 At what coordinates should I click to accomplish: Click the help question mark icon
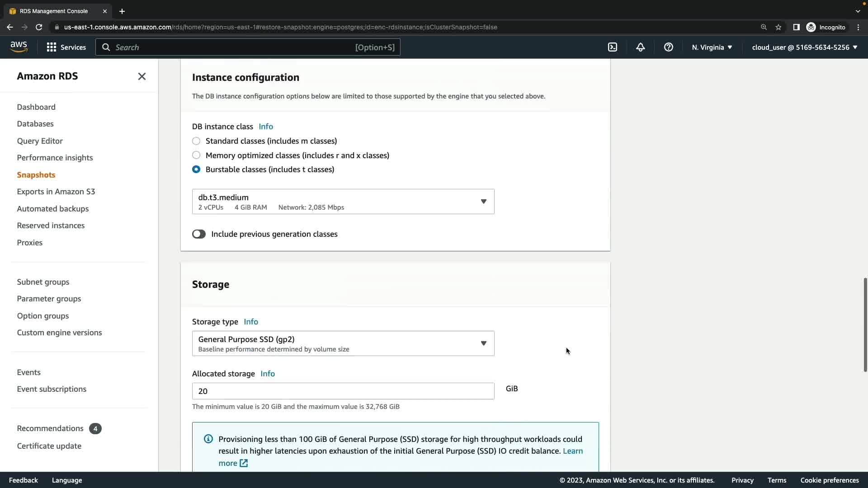tap(669, 47)
